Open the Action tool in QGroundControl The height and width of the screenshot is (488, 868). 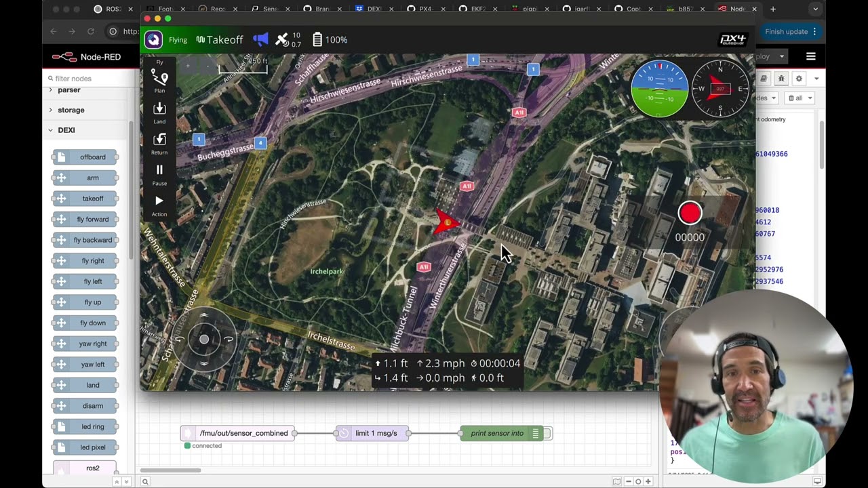coord(159,205)
